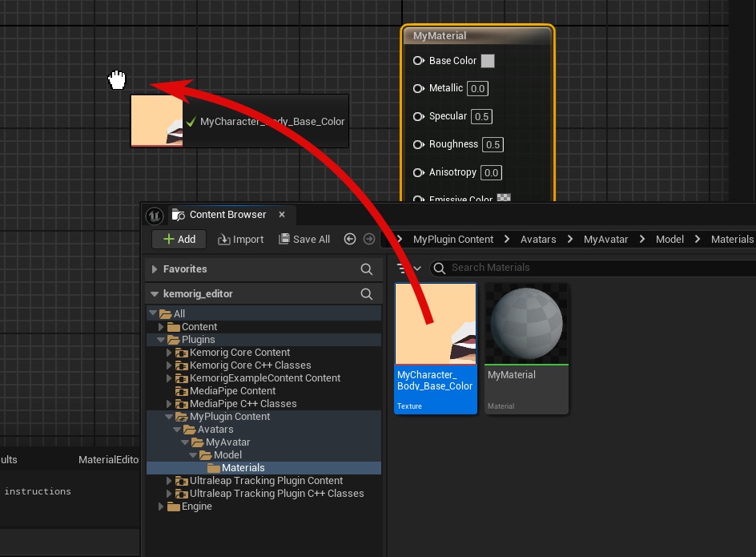The image size is (756, 557).
Task: Click the Base Color gray swatch
Action: (488, 61)
